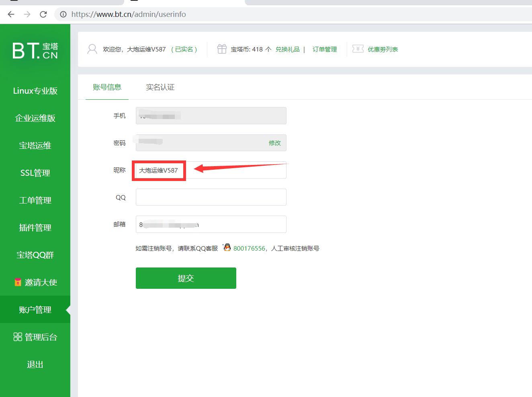532x397 pixels.
Task: Click the admin panel grid icon
Action: (18, 337)
